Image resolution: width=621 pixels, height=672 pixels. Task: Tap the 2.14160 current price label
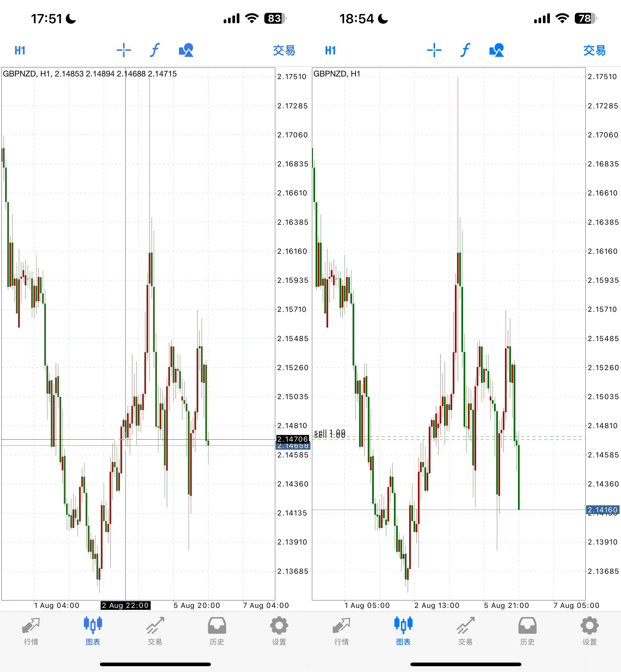603,510
